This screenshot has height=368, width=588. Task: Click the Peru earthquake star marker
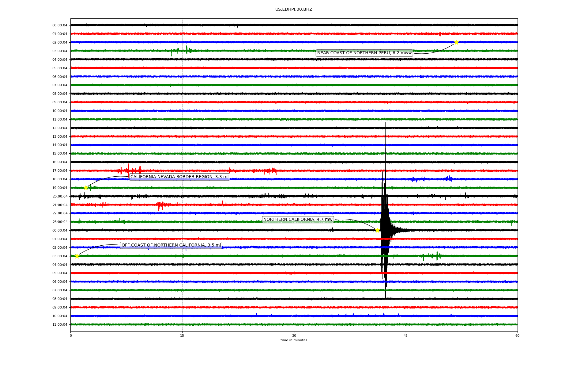[x=456, y=42]
